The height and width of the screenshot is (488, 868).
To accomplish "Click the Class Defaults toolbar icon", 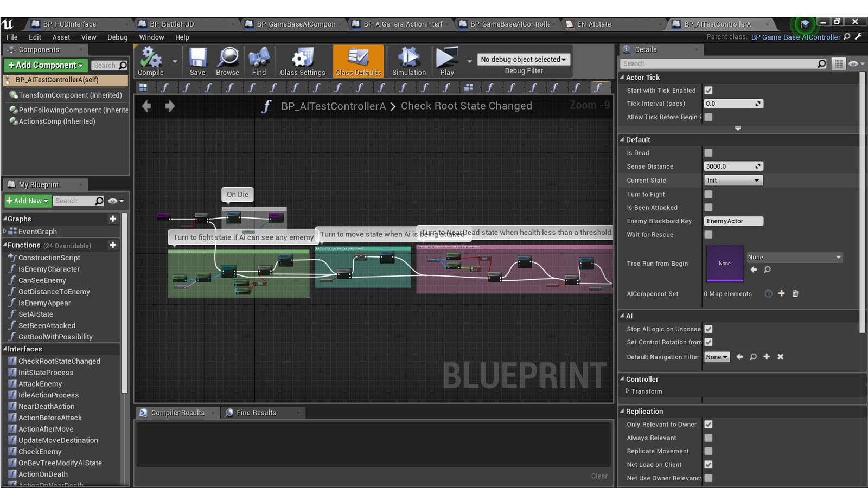I will tap(358, 61).
